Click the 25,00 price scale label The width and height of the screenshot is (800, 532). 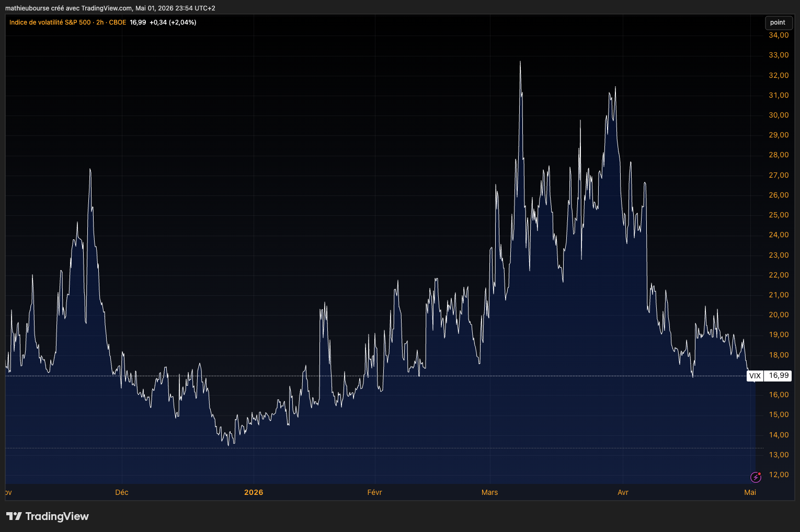pyautogui.click(x=779, y=215)
